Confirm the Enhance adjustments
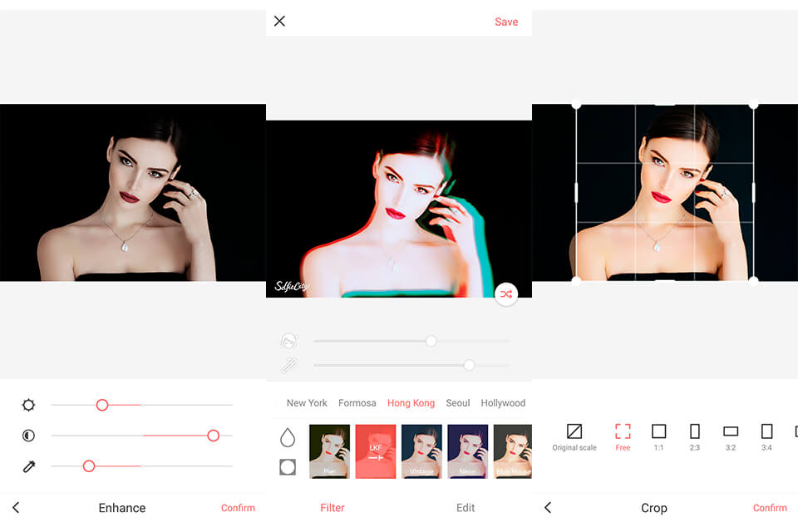Screen dimensions: 798x532 coord(239,508)
